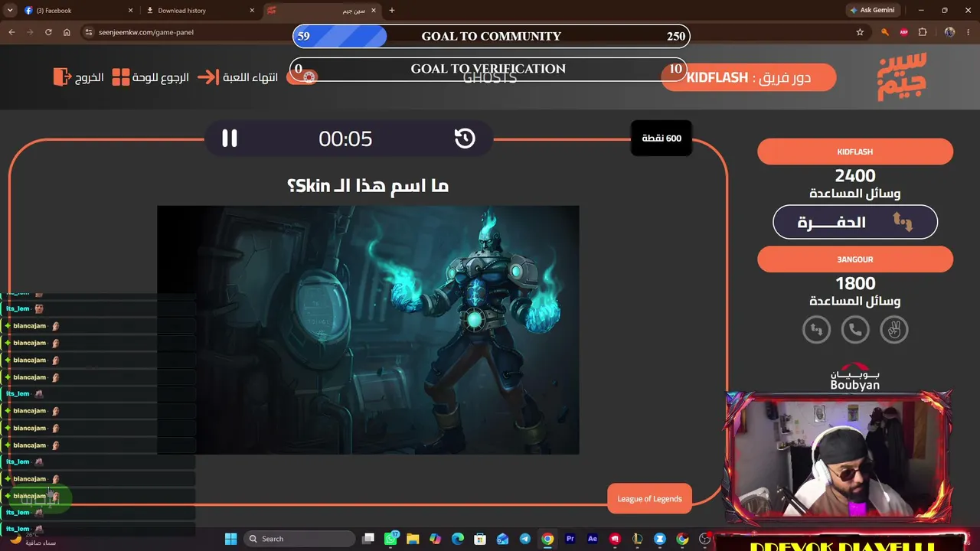Screen dimensions: 980x551
Task: Use 3ANGOUR's two-finger hand lifeline icon
Action: tap(894, 330)
